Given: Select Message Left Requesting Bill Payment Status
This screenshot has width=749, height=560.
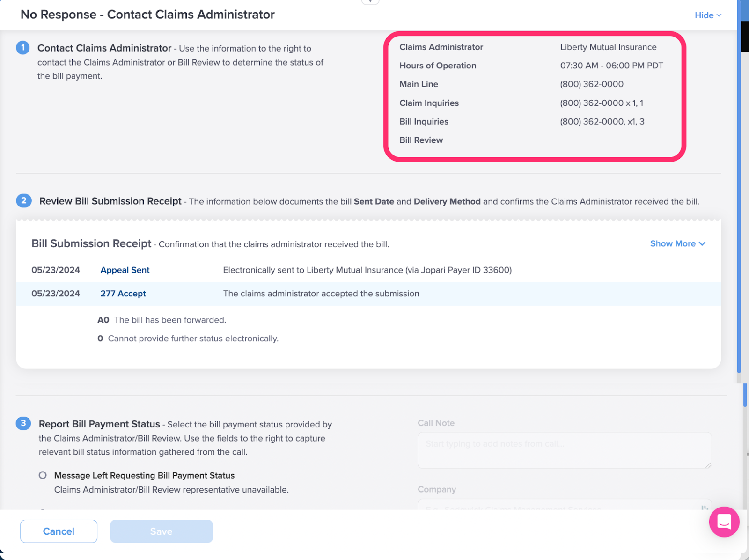Looking at the screenshot, I should click(x=43, y=475).
